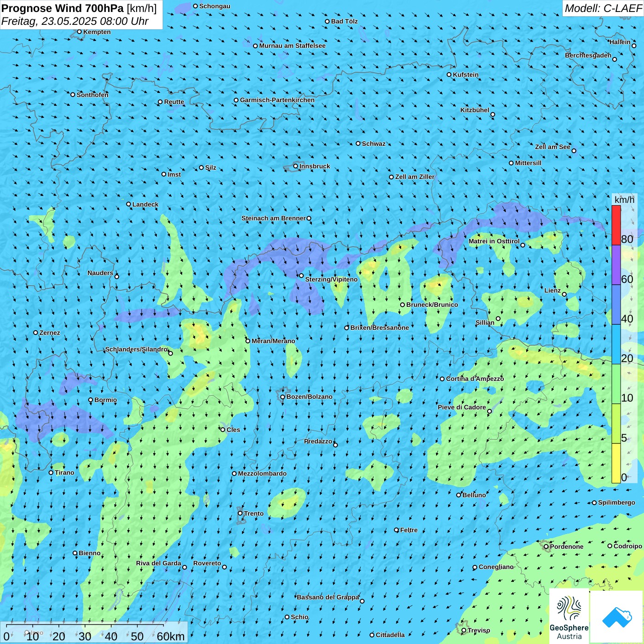644x644 pixels.
Task: Click the Hallein location dot
Action: click(634, 46)
